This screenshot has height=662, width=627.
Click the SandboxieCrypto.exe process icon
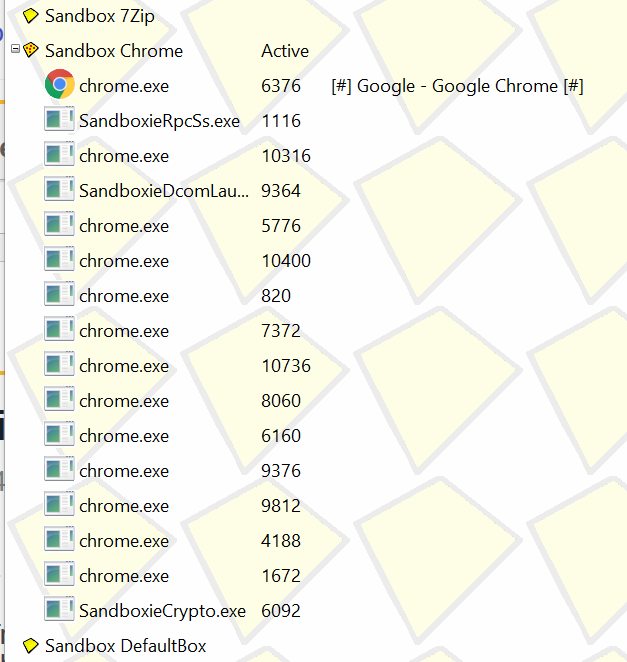[x=60, y=609]
